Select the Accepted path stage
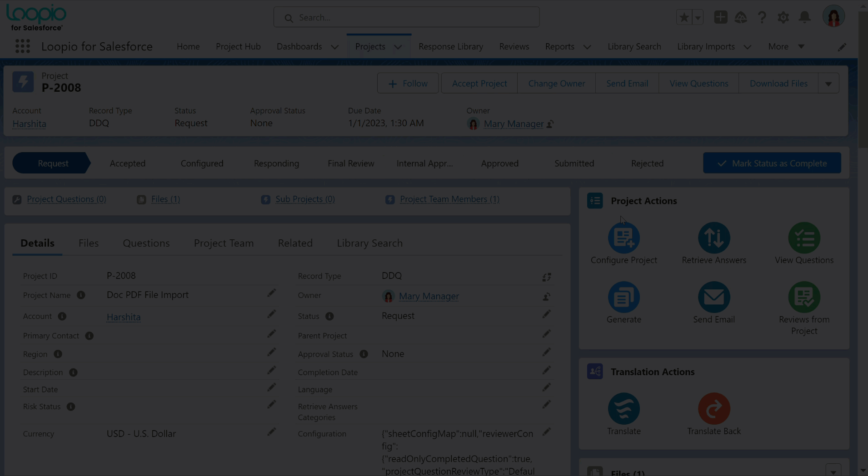Image resolution: width=868 pixels, height=476 pixels. [128, 164]
